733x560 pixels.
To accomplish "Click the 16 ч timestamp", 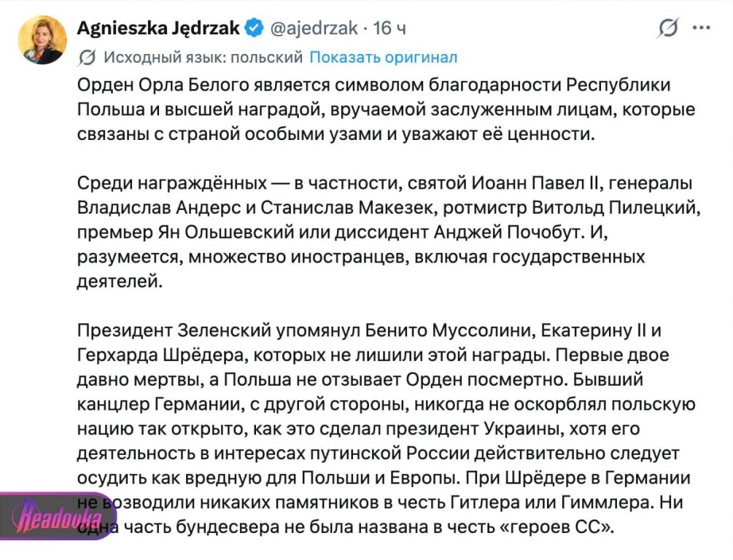I will pyautogui.click(x=389, y=28).
